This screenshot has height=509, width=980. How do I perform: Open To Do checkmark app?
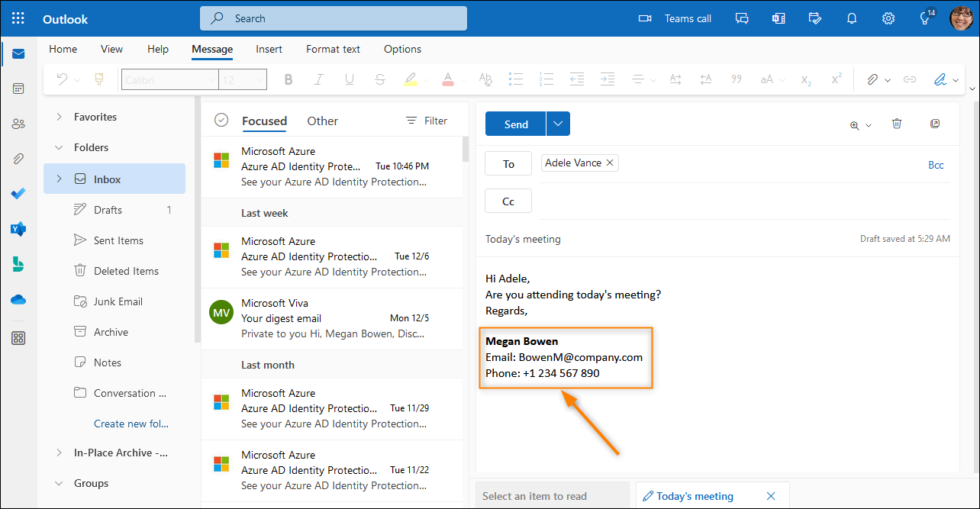coord(18,194)
